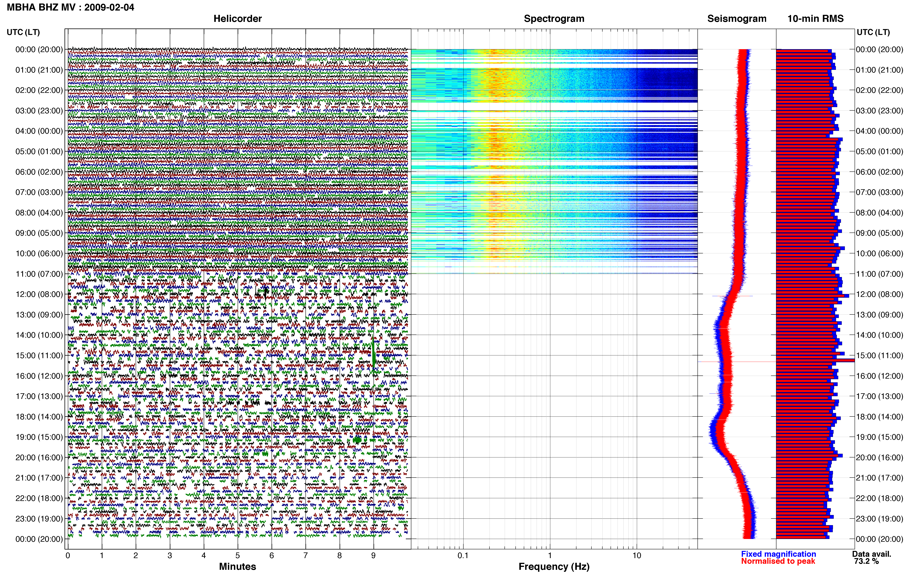Click RMS-side time label "18:00 (14:00)"
924x578 pixels.
pos(879,417)
